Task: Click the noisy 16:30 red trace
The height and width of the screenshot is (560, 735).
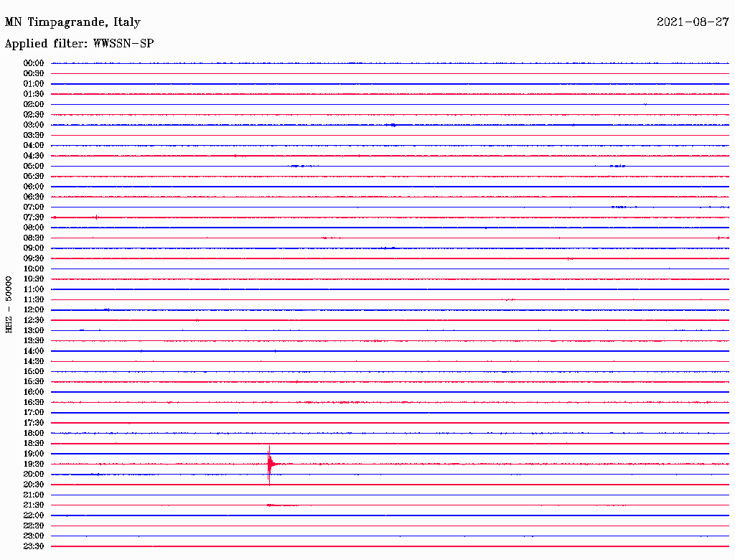Action: click(390, 403)
